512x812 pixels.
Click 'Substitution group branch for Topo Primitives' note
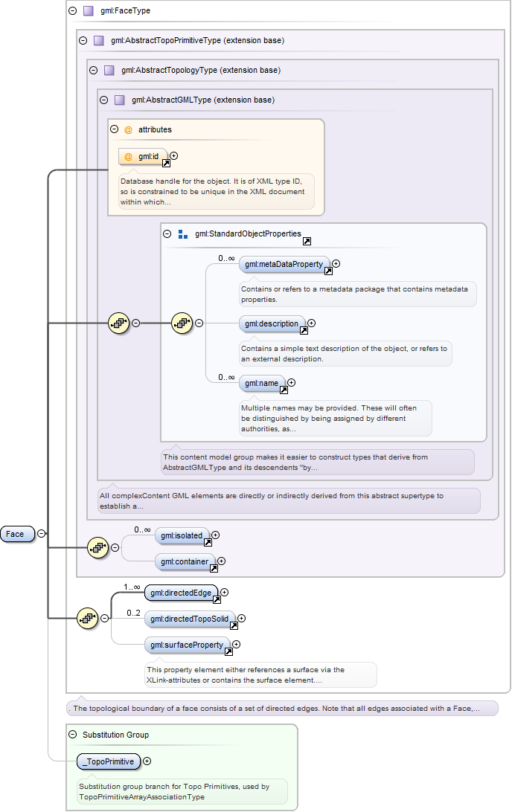[182, 791]
